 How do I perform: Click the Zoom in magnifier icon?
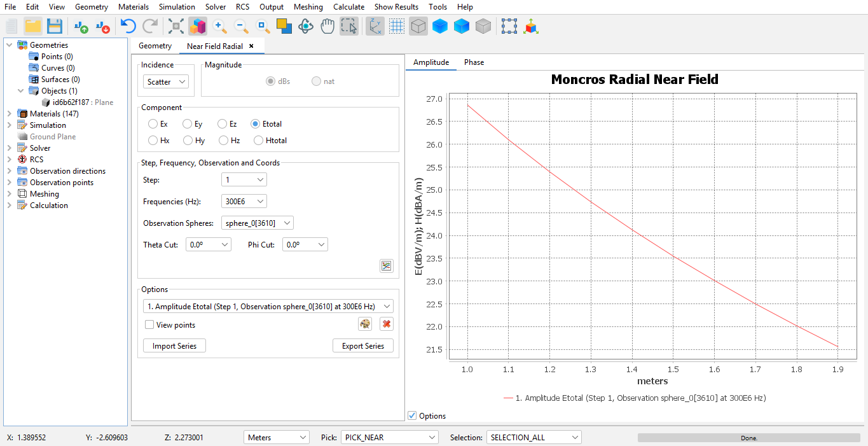click(220, 26)
